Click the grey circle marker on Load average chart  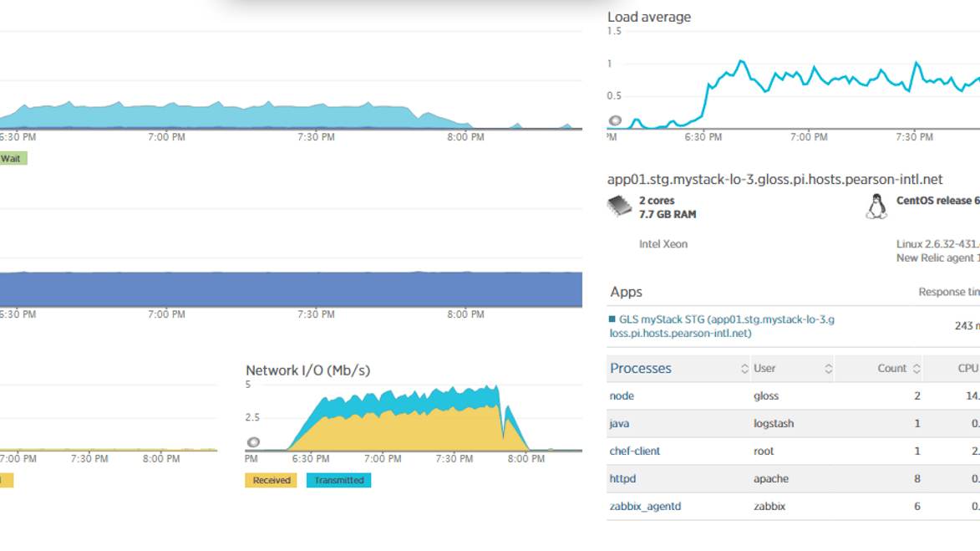click(616, 120)
